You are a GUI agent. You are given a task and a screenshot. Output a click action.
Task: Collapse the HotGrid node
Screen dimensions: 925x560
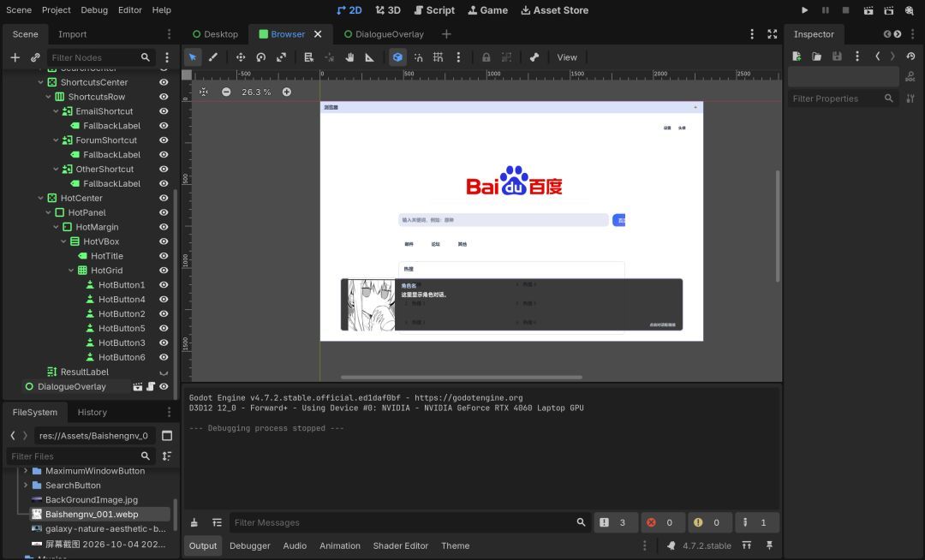point(71,271)
